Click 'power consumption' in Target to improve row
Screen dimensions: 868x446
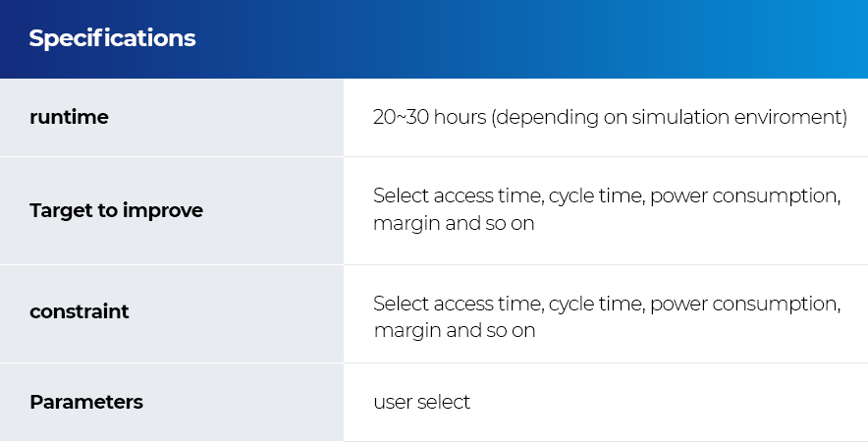click(x=745, y=196)
